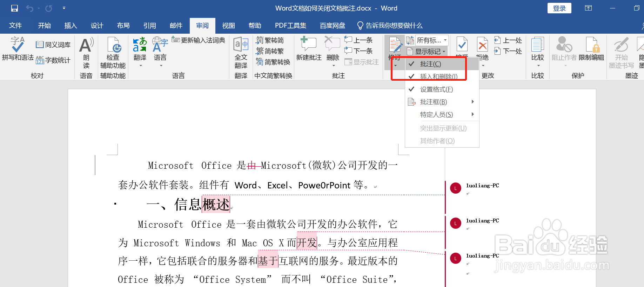Switch to the 邮件 tab
This screenshot has height=287, width=644.
tap(176, 26)
